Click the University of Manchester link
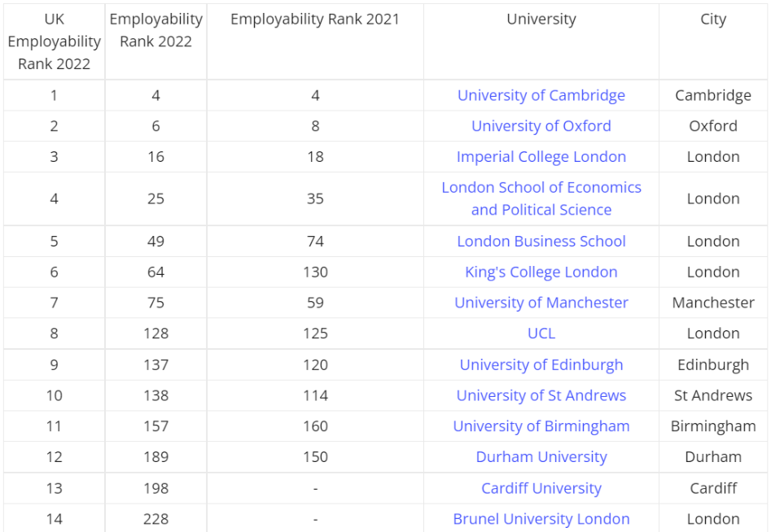771x532 pixels. point(541,303)
